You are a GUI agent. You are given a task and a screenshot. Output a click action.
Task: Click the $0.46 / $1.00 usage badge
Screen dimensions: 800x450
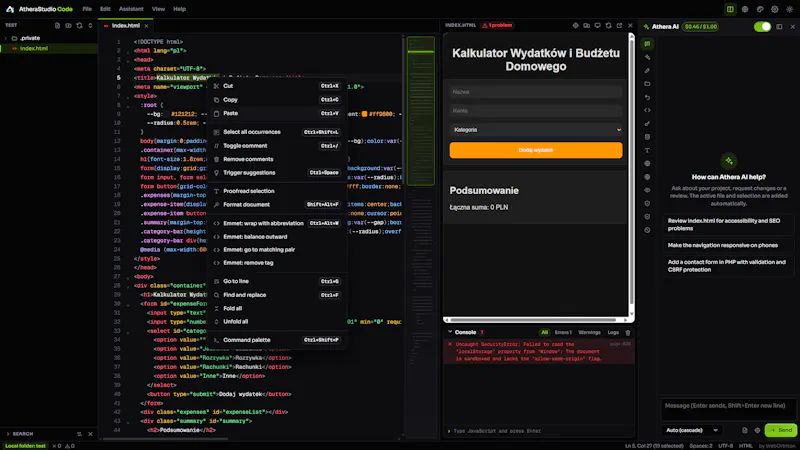point(701,27)
